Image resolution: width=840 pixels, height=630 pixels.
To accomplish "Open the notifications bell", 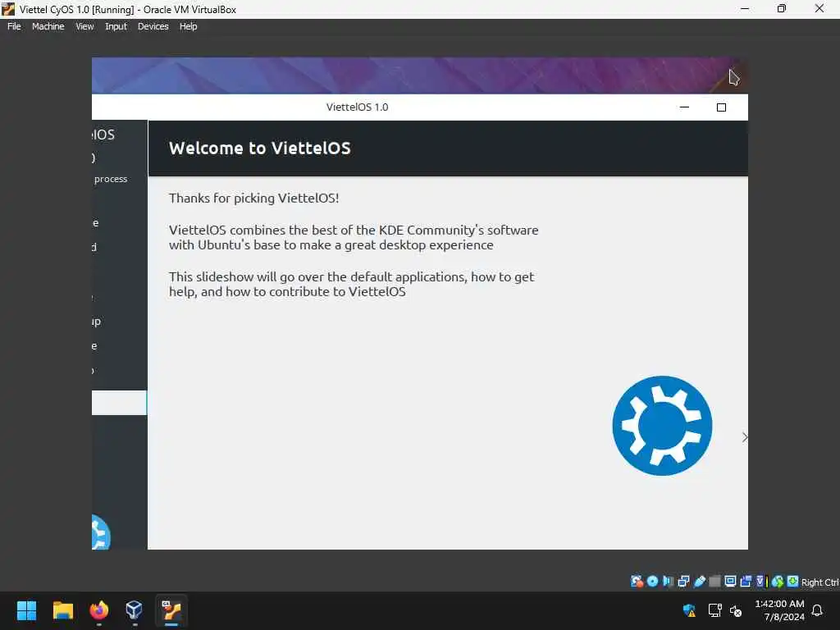I will (817, 610).
